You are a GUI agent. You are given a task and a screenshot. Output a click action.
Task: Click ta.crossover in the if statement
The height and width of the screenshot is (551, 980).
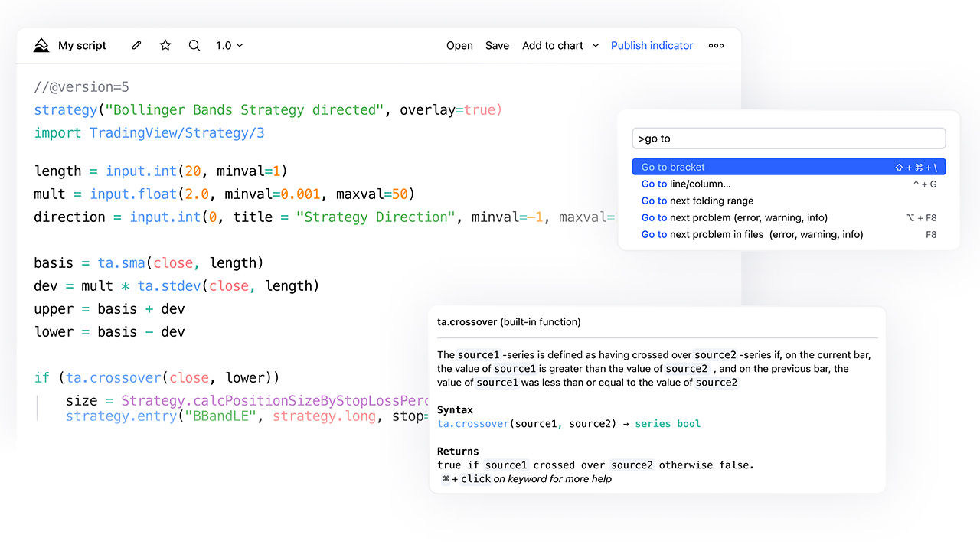pos(114,377)
